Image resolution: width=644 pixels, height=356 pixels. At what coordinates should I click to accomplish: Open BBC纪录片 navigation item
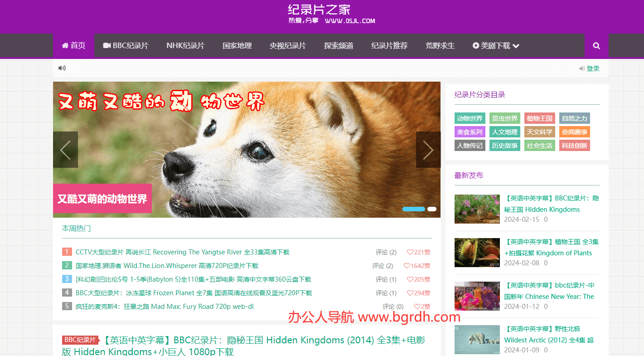126,45
